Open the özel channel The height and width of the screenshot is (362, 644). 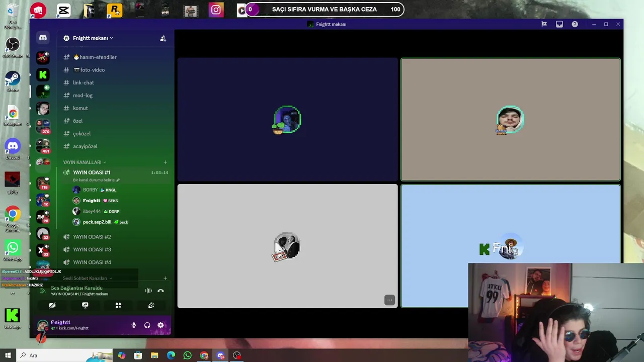tap(77, 121)
